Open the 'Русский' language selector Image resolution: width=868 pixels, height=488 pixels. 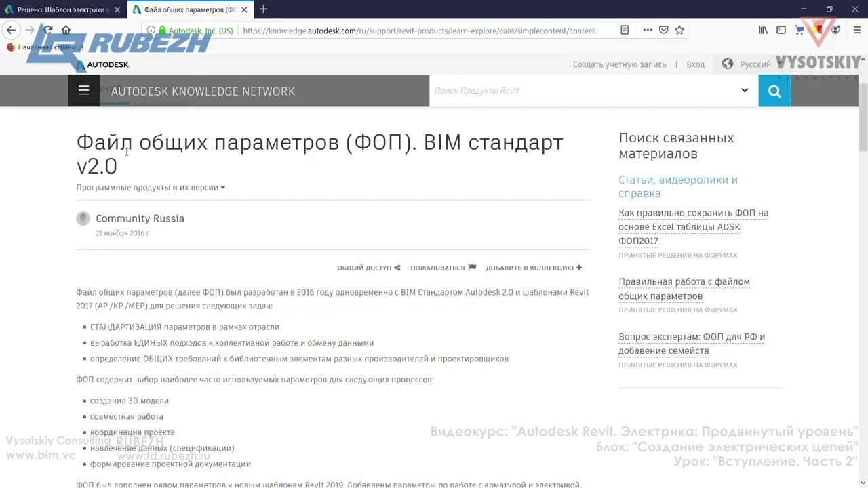[755, 64]
